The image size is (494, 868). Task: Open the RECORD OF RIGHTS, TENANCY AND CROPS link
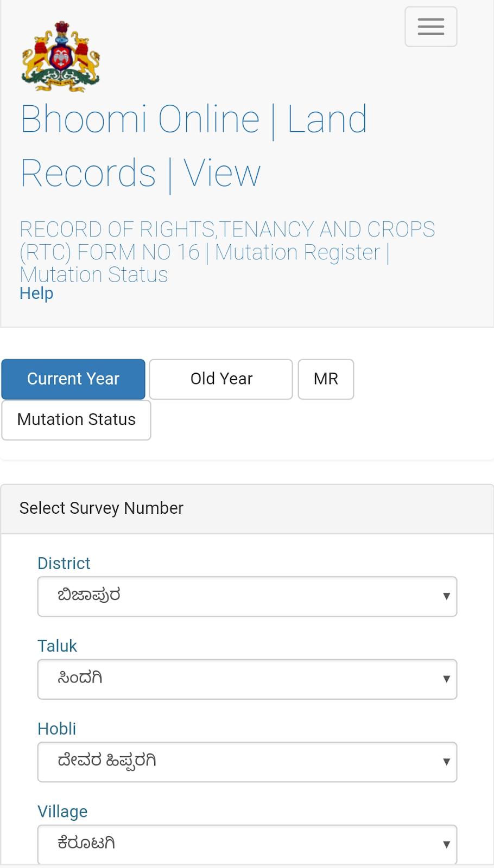227,240
